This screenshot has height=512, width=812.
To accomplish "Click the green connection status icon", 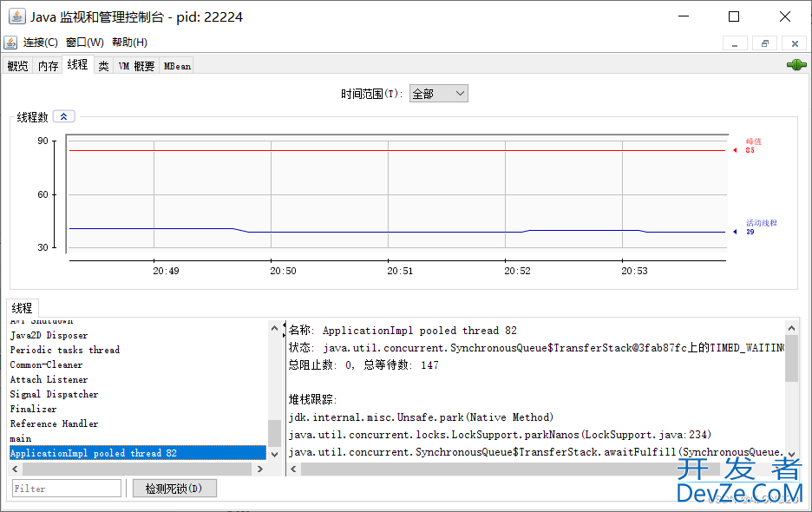I will [796, 65].
